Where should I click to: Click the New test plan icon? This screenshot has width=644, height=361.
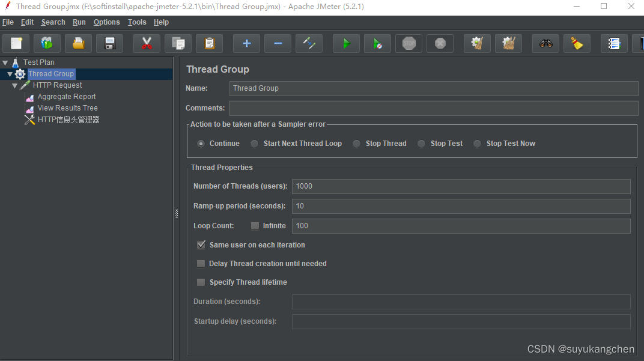point(16,43)
